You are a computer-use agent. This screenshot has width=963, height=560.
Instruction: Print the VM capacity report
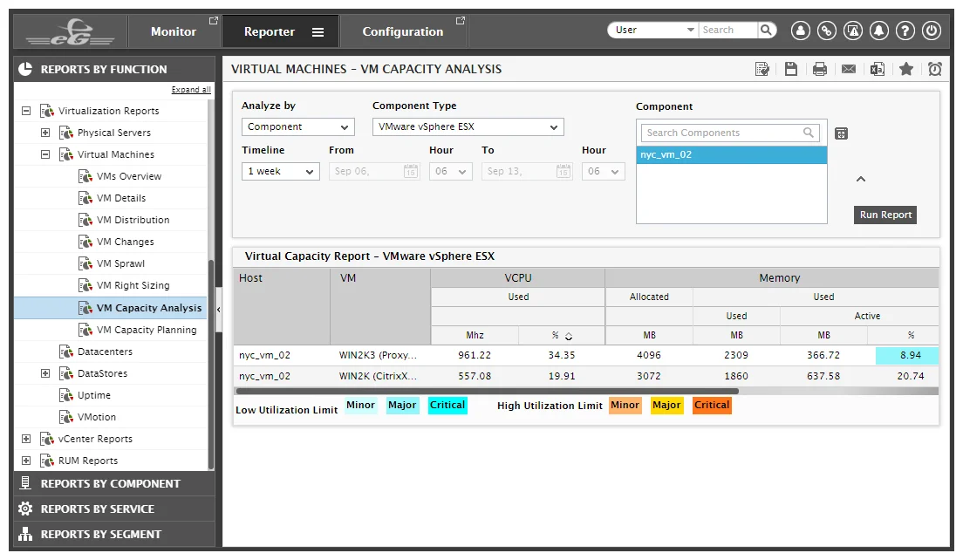tap(819, 70)
